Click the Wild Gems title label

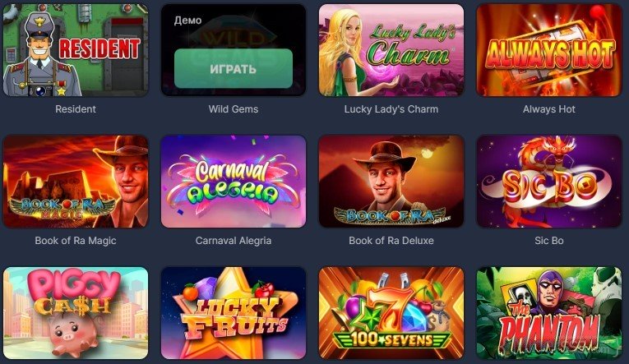(x=234, y=109)
